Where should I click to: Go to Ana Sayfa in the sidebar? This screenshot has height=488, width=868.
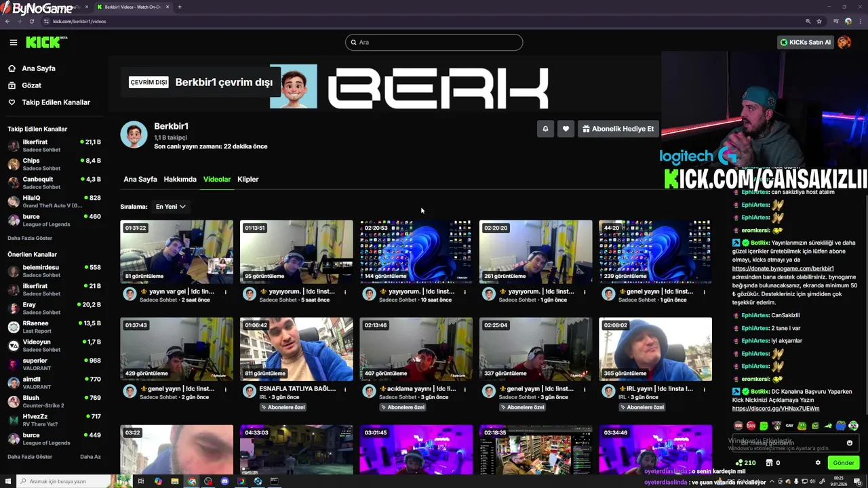[x=39, y=68]
